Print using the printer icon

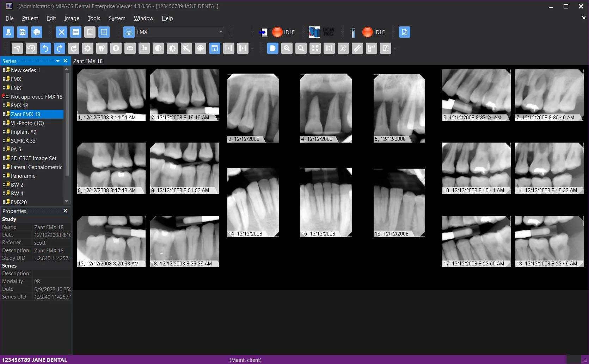(x=37, y=32)
